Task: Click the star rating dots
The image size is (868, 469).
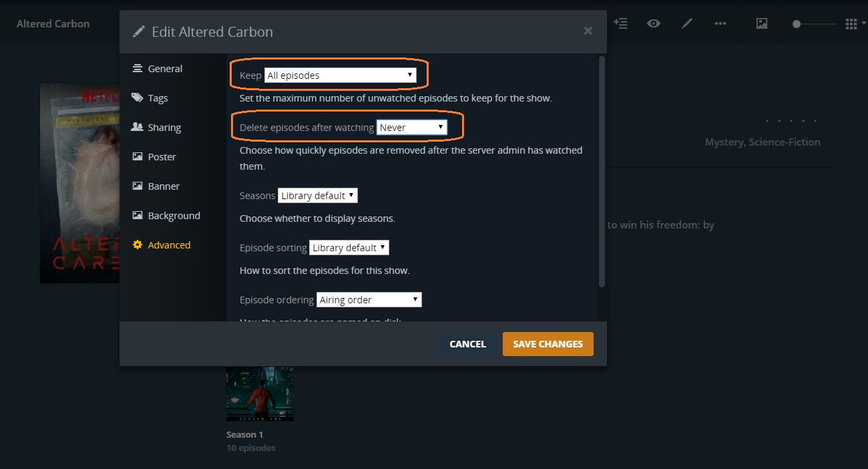Action: coord(791,122)
